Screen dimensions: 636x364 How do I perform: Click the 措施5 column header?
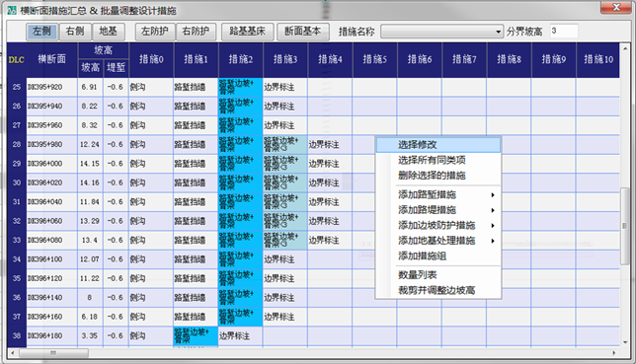pos(375,59)
